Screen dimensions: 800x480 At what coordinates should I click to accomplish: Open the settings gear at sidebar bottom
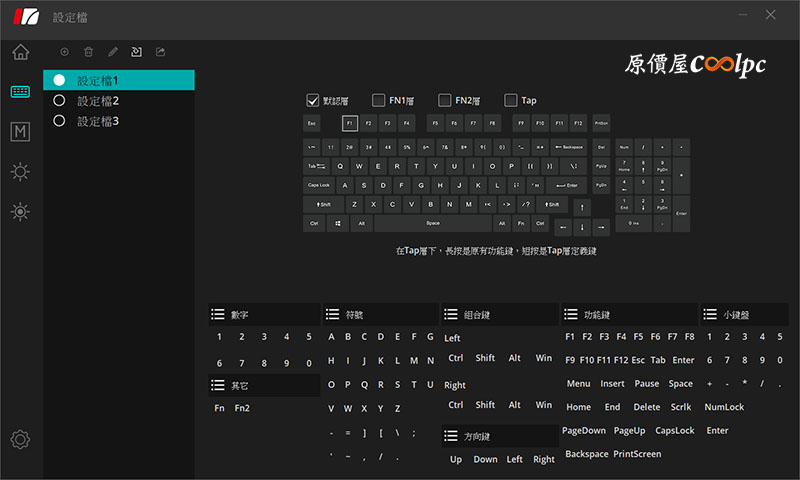[20, 439]
